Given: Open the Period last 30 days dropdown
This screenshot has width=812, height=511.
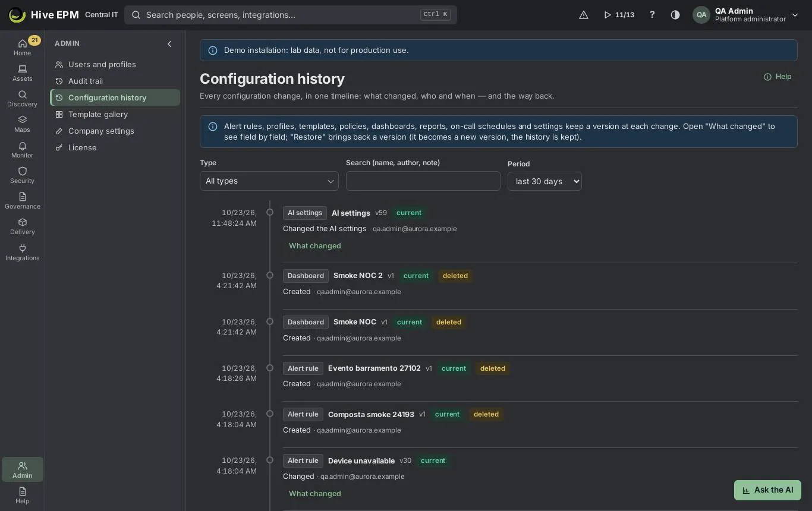Looking at the screenshot, I should coord(545,181).
